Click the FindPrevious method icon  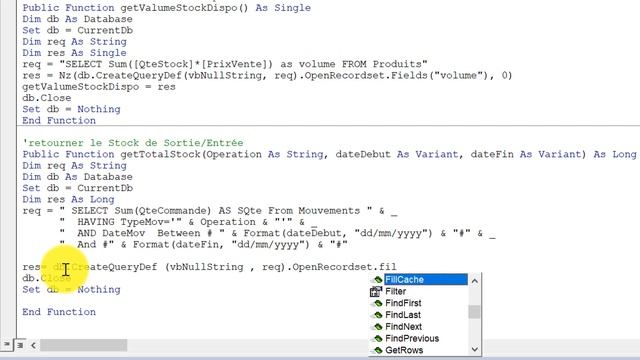[377, 339]
